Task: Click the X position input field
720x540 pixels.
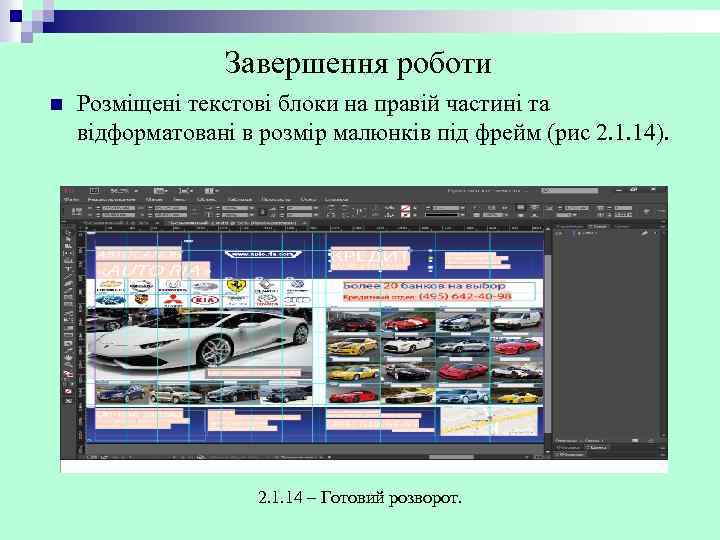Action: click(x=118, y=208)
